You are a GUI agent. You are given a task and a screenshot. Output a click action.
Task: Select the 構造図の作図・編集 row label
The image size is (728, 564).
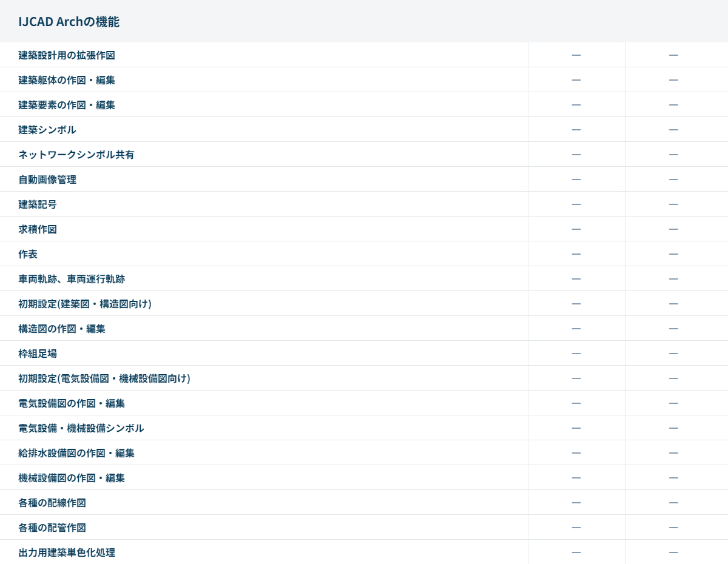(x=62, y=329)
